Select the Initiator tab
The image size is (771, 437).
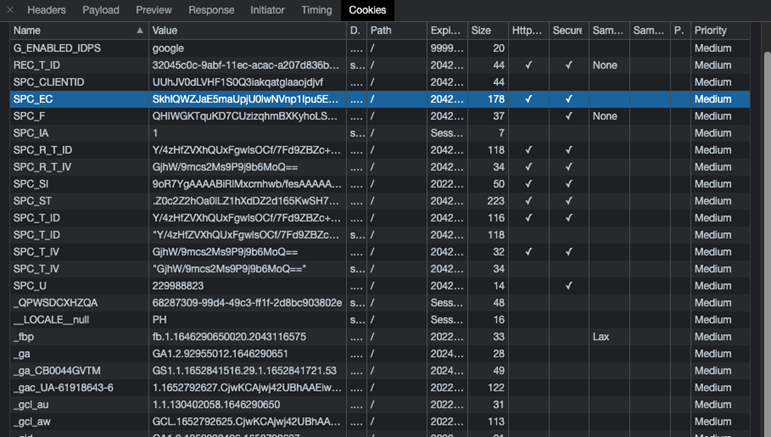[267, 10]
